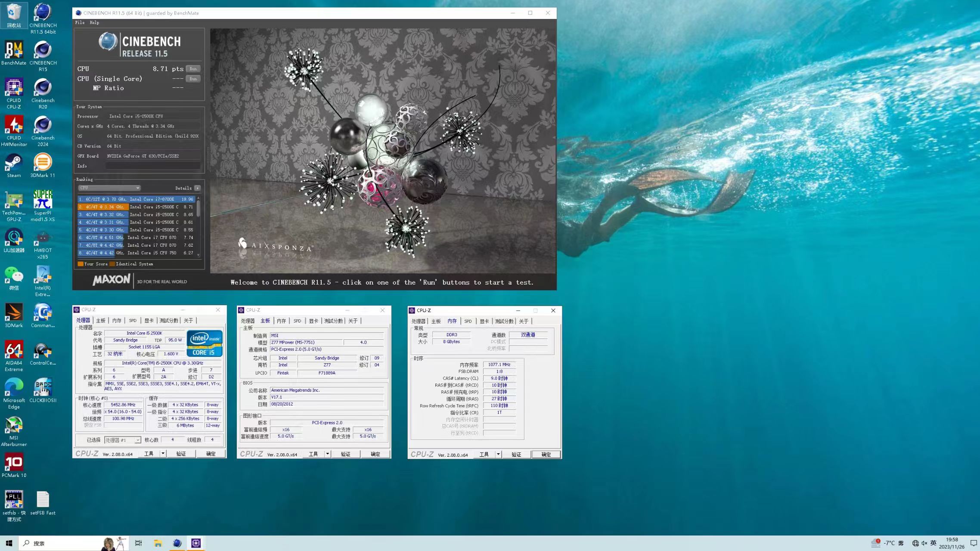Open CPUID HWMonitor desktop shortcut
980x551 pixels.
tap(14, 131)
